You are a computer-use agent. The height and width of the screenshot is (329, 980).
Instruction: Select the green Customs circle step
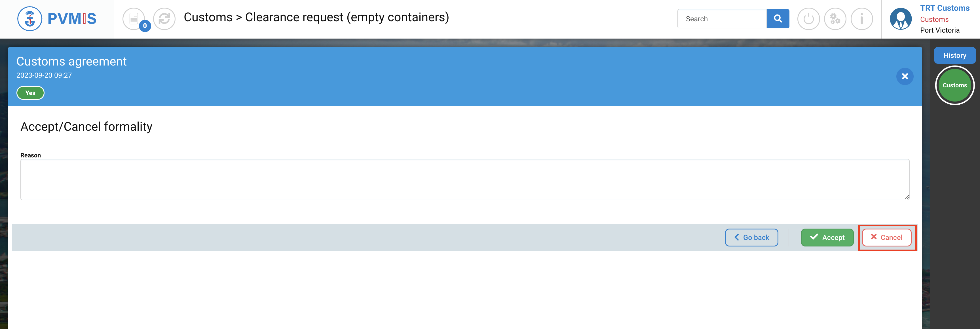[954, 86]
